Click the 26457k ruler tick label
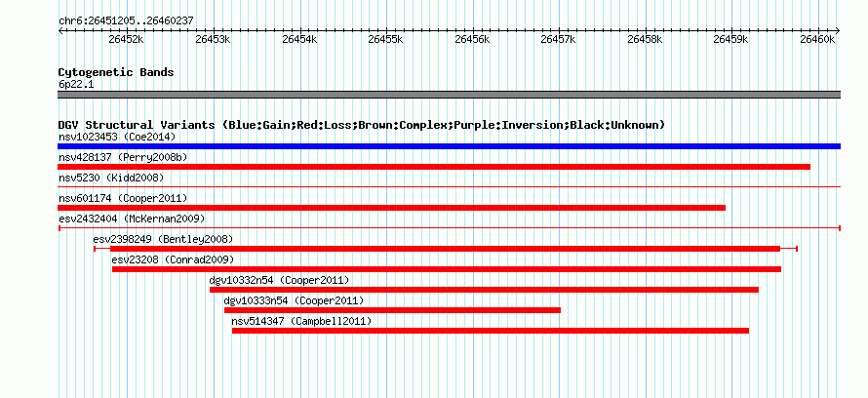The width and height of the screenshot is (868, 398). coord(559,39)
